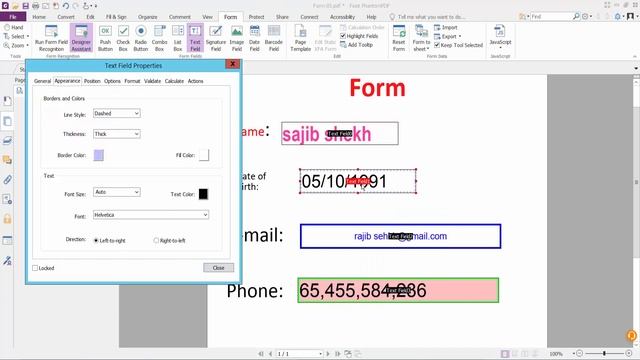Image resolution: width=640 pixels, height=360 pixels.
Task: Open the Designer Assistant tool
Action: tap(81, 38)
